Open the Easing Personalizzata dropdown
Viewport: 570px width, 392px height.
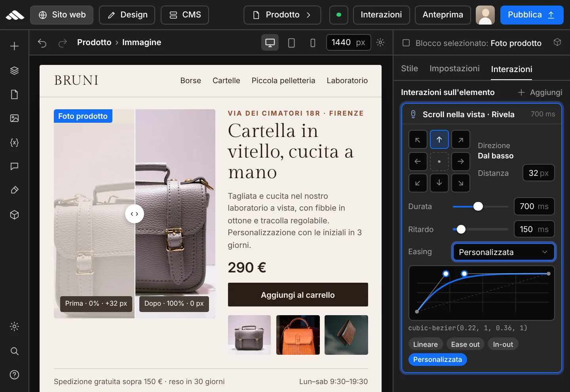click(x=503, y=252)
